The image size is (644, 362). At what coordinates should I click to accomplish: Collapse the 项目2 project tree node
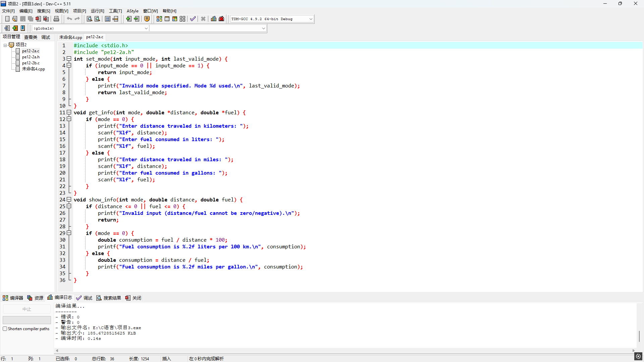click(5, 45)
